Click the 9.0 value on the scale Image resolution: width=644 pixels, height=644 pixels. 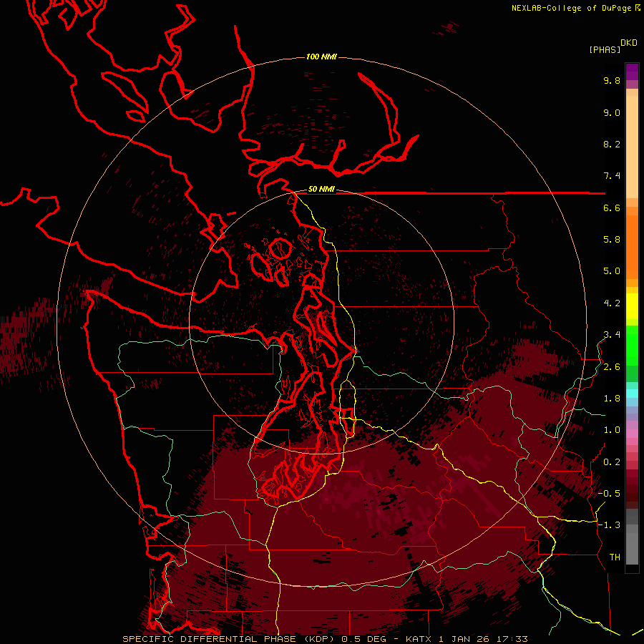click(x=612, y=112)
